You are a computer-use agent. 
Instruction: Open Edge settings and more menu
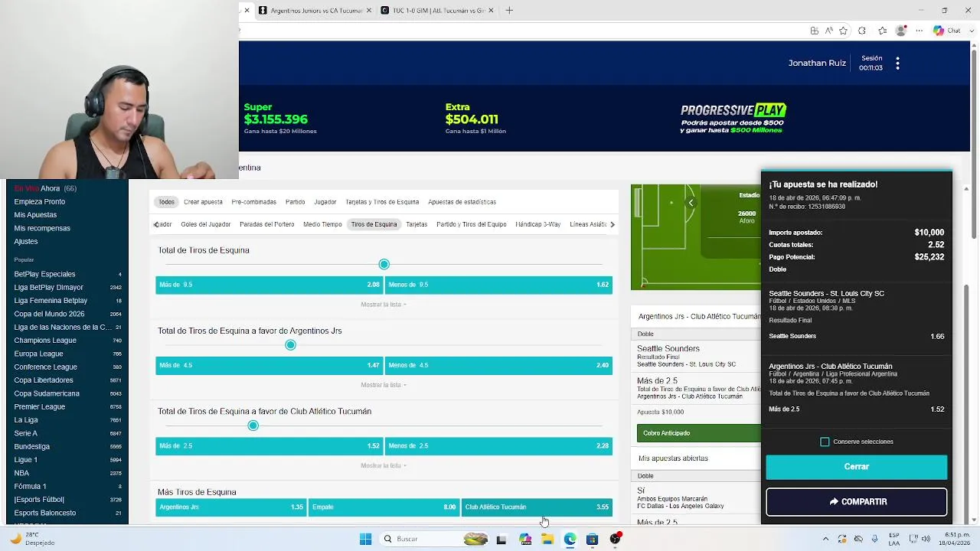920,31
